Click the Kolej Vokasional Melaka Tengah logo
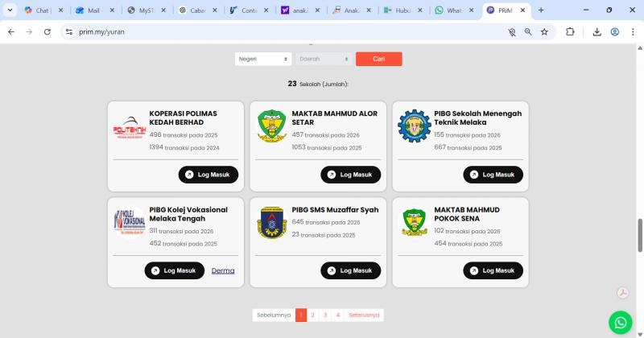 pos(130,223)
